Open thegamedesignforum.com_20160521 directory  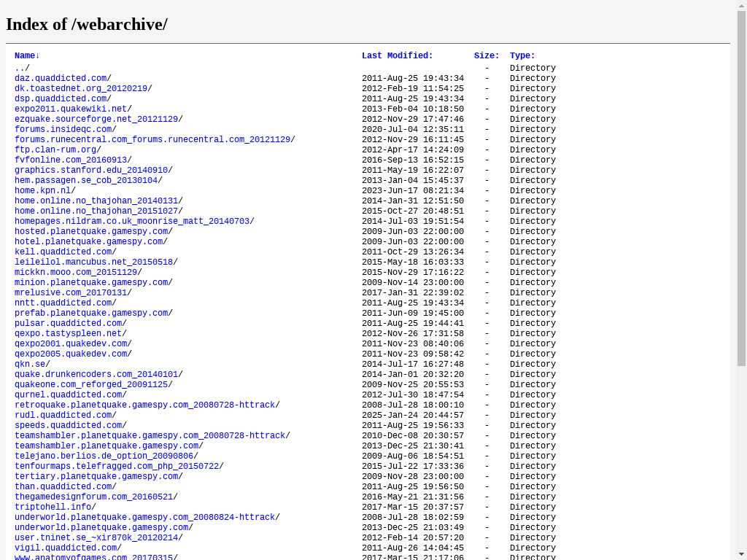(94, 498)
